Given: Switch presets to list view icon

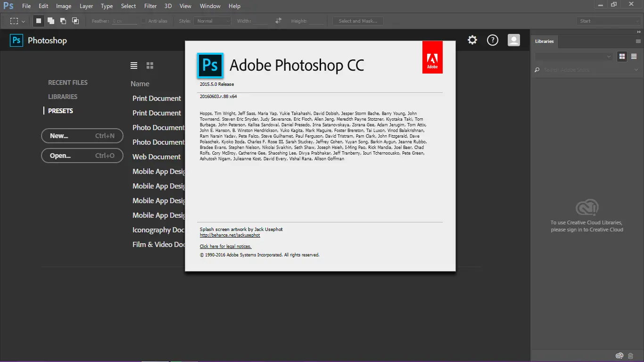Looking at the screenshot, I should (x=134, y=66).
